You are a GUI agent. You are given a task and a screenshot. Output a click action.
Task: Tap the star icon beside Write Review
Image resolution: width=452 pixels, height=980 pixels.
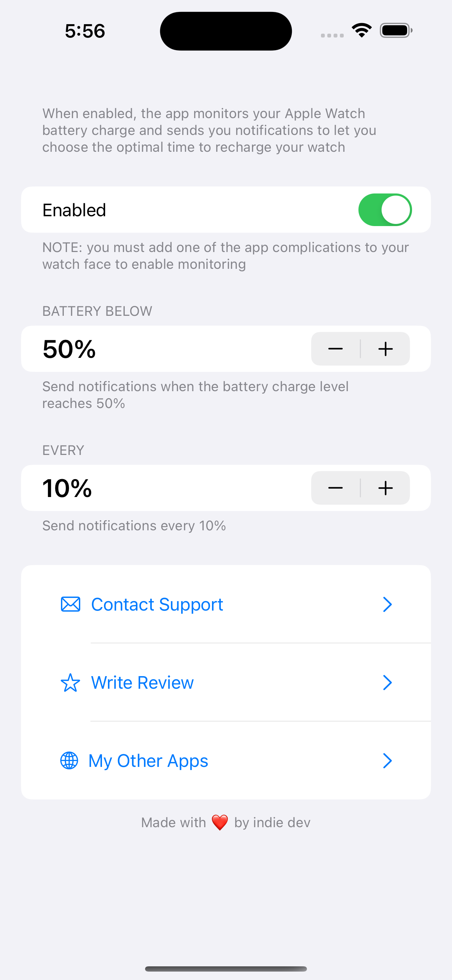point(70,682)
